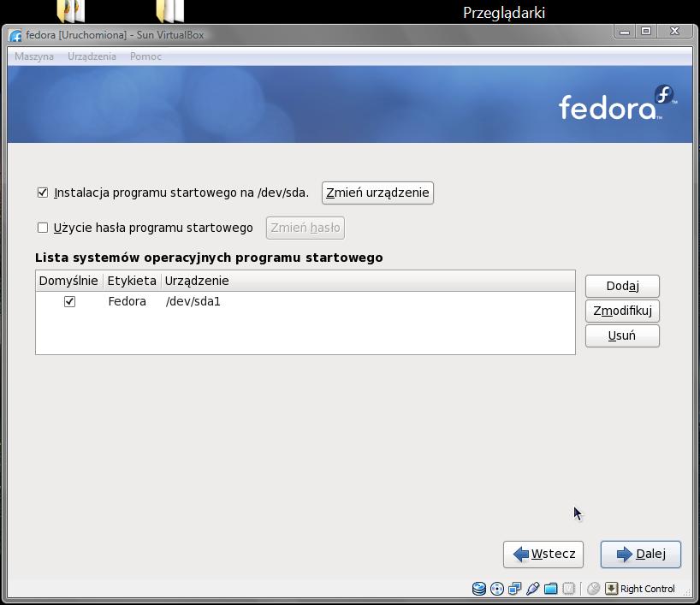The height and width of the screenshot is (605, 700).
Task: Click the Zmień urządzenie button
Action: click(377, 193)
